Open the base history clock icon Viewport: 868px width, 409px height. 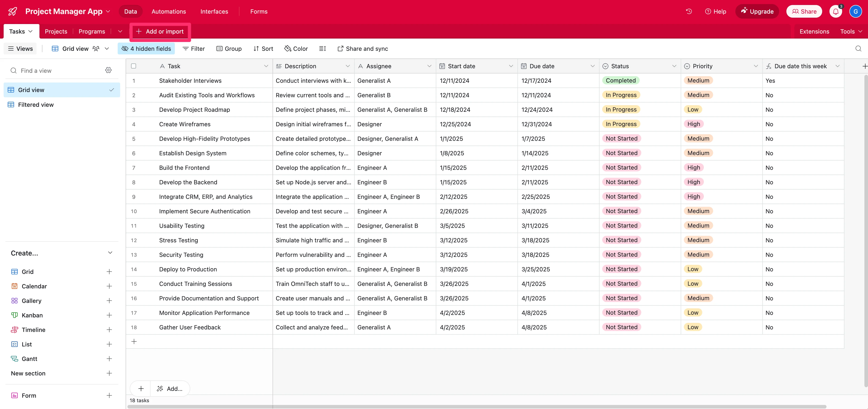click(x=689, y=12)
